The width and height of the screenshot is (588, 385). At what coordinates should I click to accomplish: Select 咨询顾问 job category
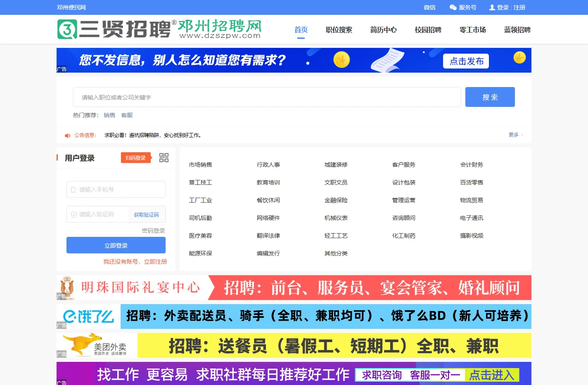[404, 218]
